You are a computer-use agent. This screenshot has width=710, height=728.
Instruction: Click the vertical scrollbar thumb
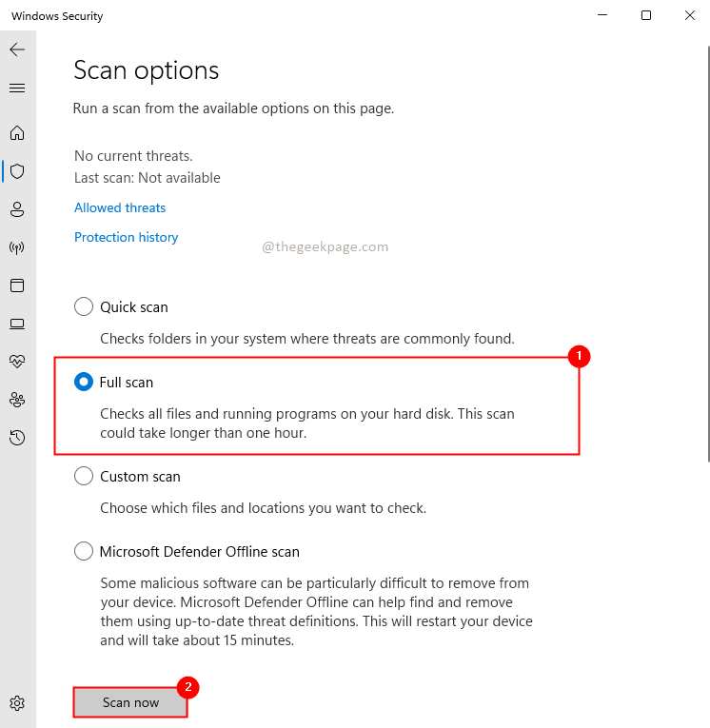click(708, 253)
